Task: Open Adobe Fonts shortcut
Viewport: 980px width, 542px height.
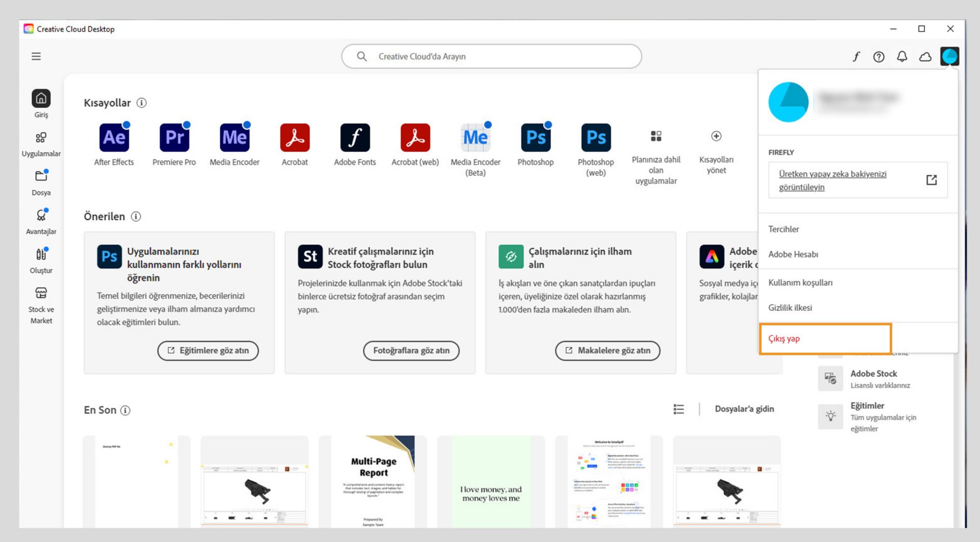Action: pos(355,137)
